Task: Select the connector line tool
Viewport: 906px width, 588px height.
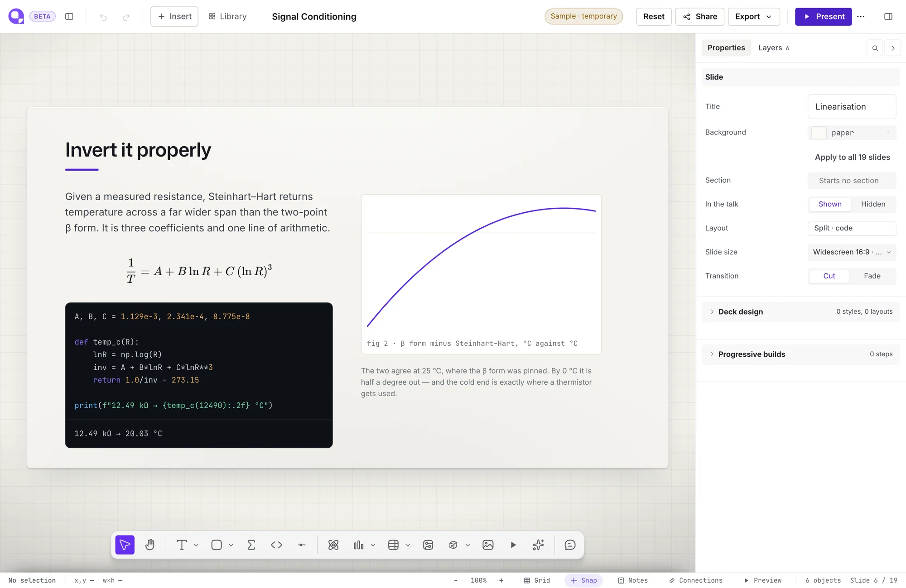Action: tap(302, 545)
